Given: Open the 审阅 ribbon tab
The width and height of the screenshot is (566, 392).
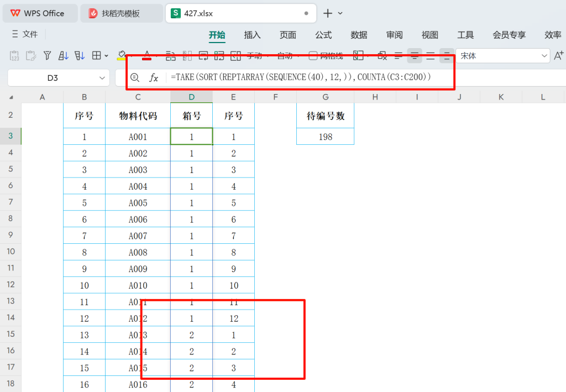Looking at the screenshot, I should click(x=394, y=35).
